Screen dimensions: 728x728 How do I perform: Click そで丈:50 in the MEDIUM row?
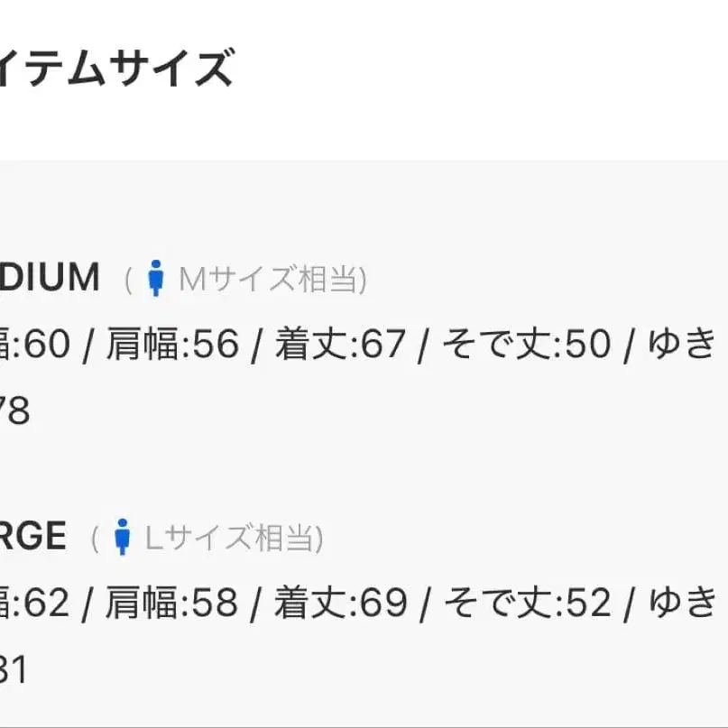click(x=527, y=344)
